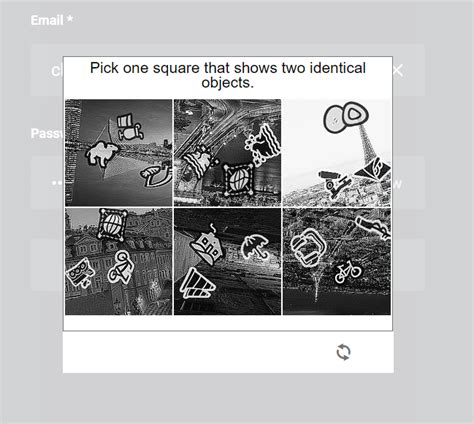Clear the Email field with the X icon

coord(398,71)
